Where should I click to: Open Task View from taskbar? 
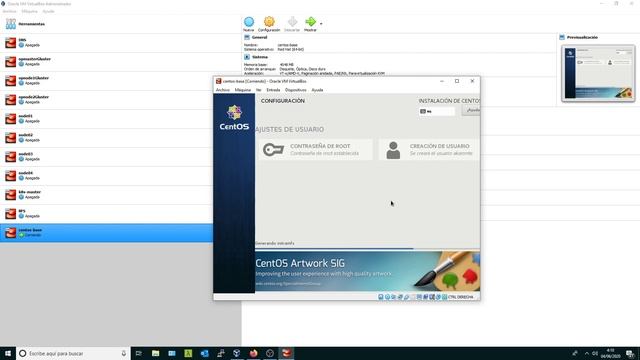click(x=139, y=353)
